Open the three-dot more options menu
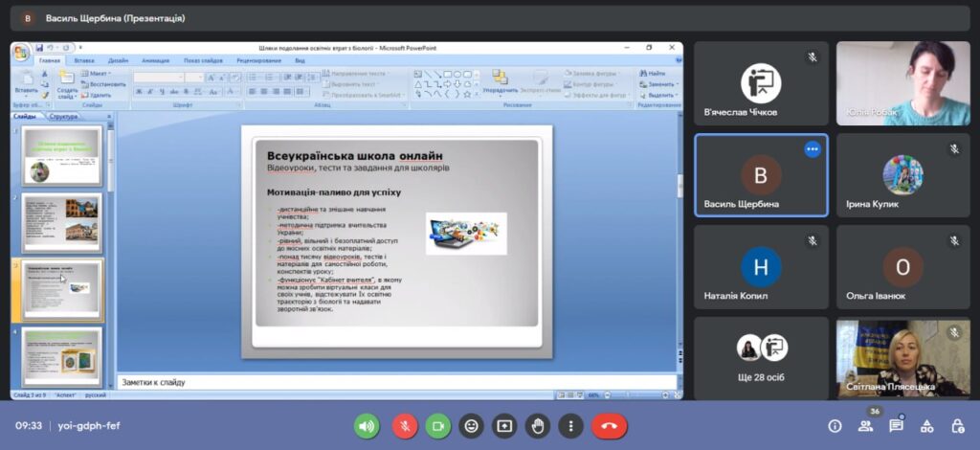 point(570,426)
